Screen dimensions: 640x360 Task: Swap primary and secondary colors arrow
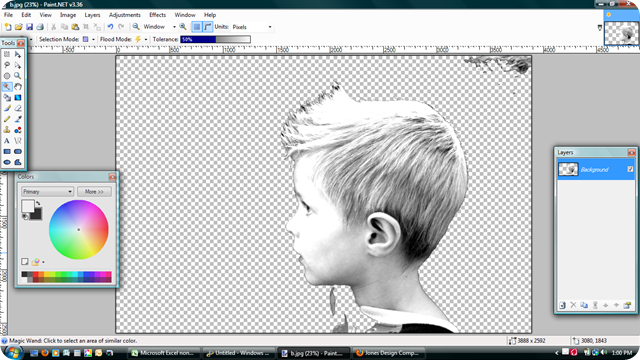pyautogui.click(x=38, y=203)
